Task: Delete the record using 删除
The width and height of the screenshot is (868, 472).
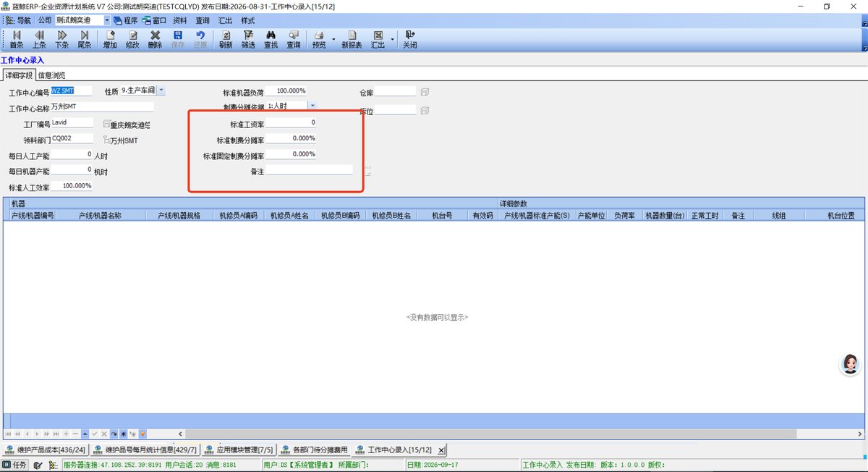Action: (155, 39)
